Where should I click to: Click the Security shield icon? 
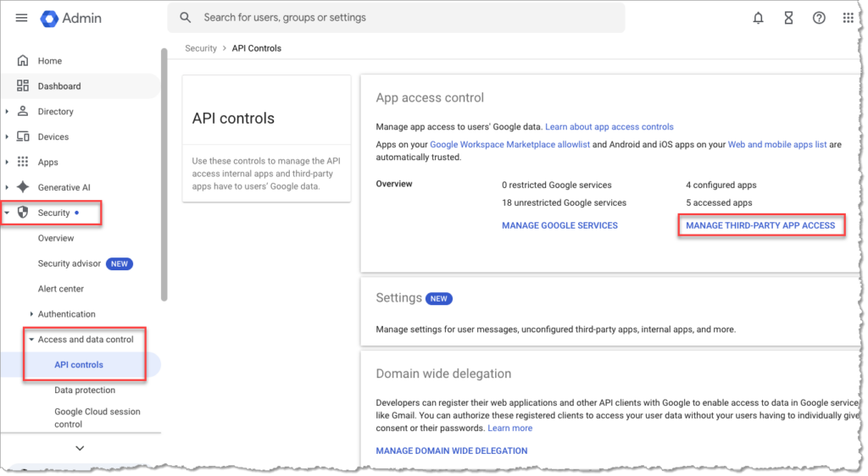coord(23,213)
